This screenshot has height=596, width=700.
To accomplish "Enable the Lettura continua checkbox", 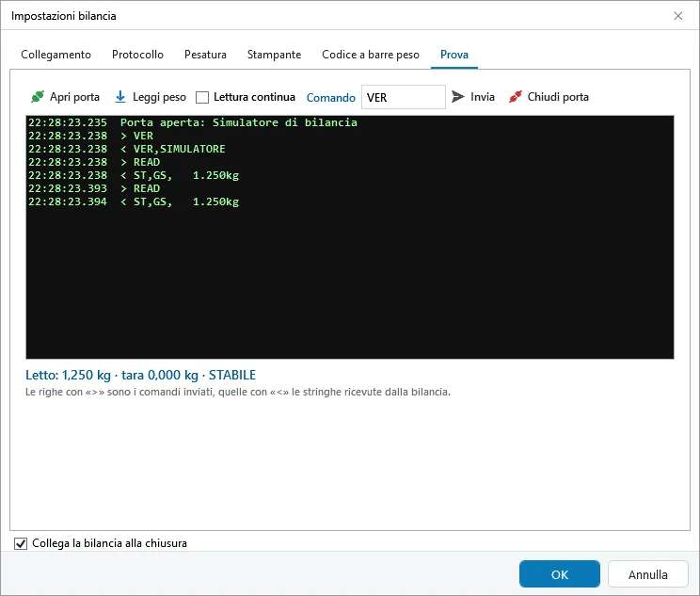I will [x=202, y=97].
